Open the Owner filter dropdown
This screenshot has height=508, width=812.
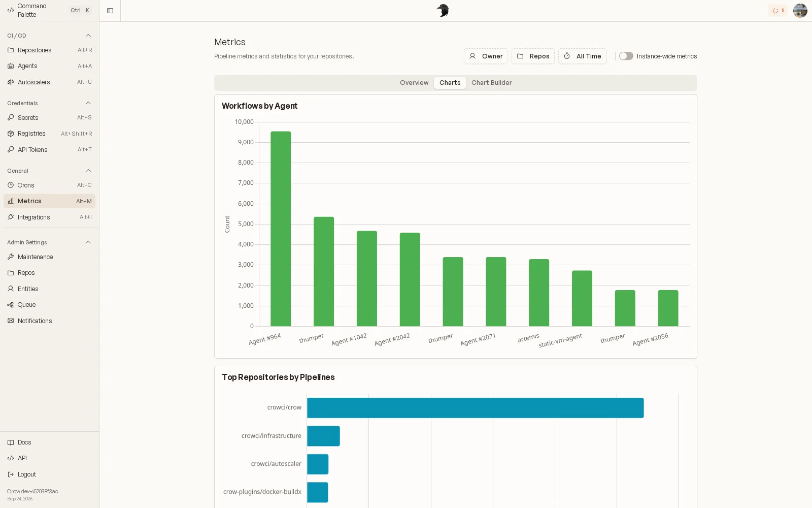coord(486,56)
